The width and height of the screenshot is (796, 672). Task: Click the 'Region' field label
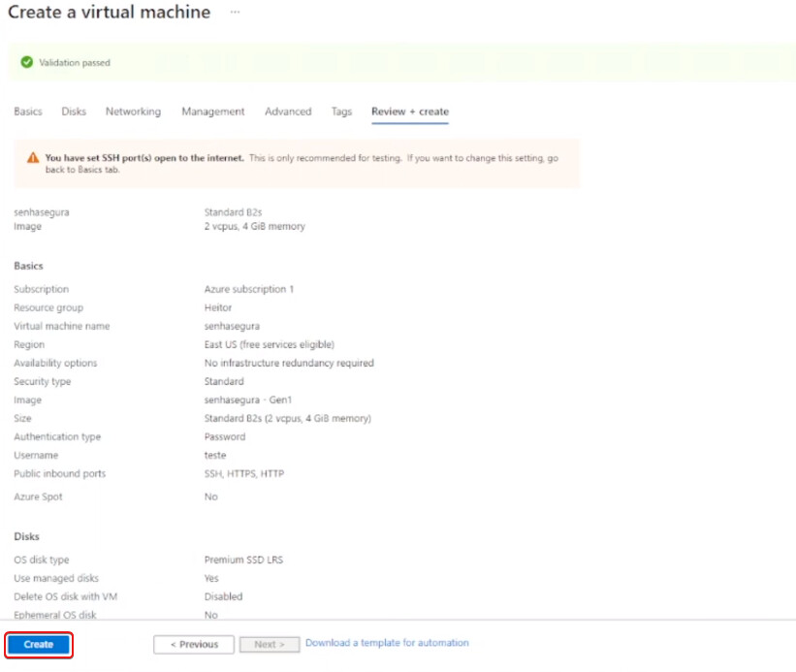[x=29, y=344]
